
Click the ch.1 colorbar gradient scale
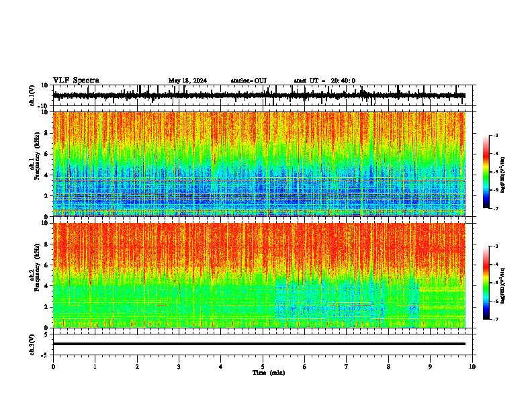[486, 172]
